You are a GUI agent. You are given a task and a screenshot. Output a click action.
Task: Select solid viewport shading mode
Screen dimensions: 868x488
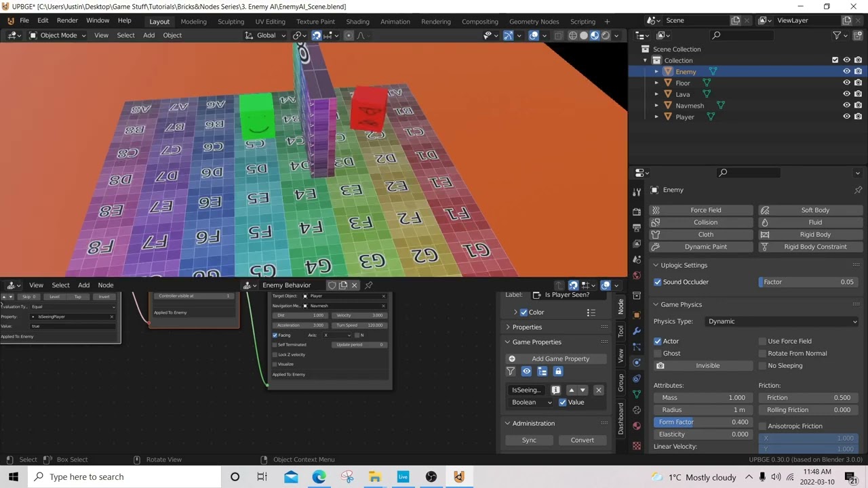click(x=584, y=35)
